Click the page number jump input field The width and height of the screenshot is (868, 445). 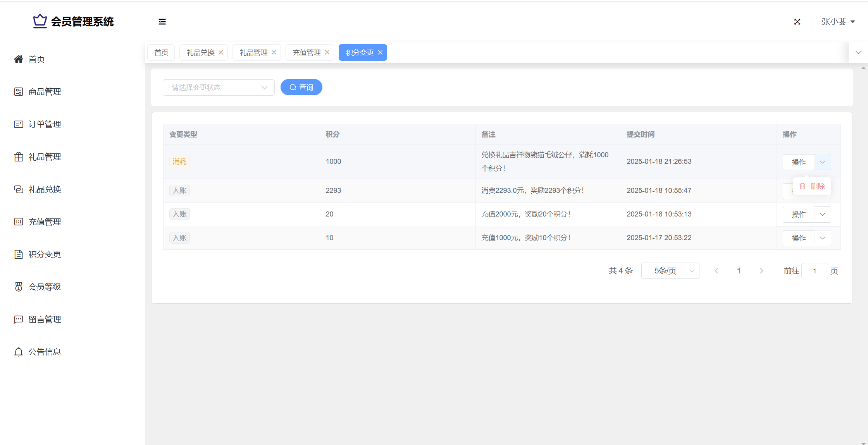[814, 271]
